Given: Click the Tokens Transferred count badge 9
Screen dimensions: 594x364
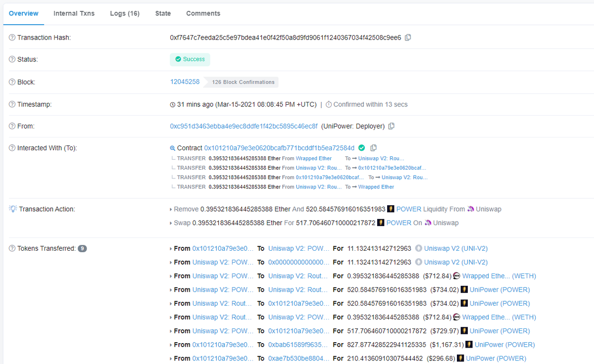Looking at the screenshot, I should (x=82, y=248).
